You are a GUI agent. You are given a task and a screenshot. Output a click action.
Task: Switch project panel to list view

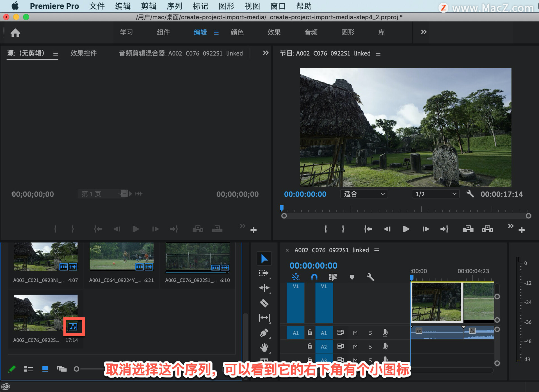(x=28, y=369)
